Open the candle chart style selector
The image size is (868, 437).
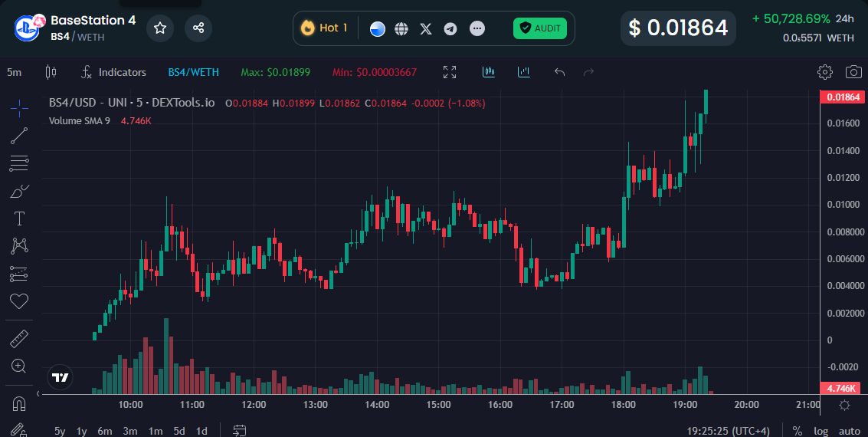(51, 72)
